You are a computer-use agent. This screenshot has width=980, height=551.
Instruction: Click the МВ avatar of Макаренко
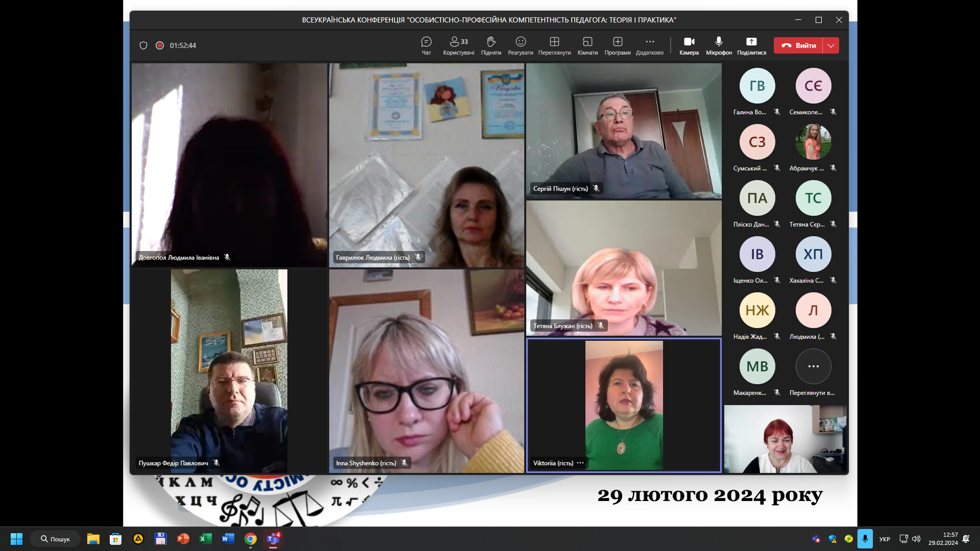point(757,366)
